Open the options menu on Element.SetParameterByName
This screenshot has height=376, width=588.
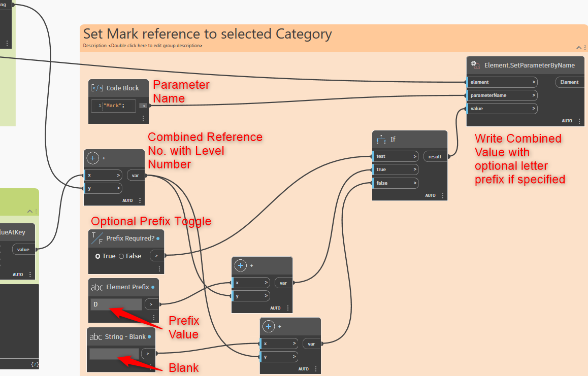coord(579,121)
